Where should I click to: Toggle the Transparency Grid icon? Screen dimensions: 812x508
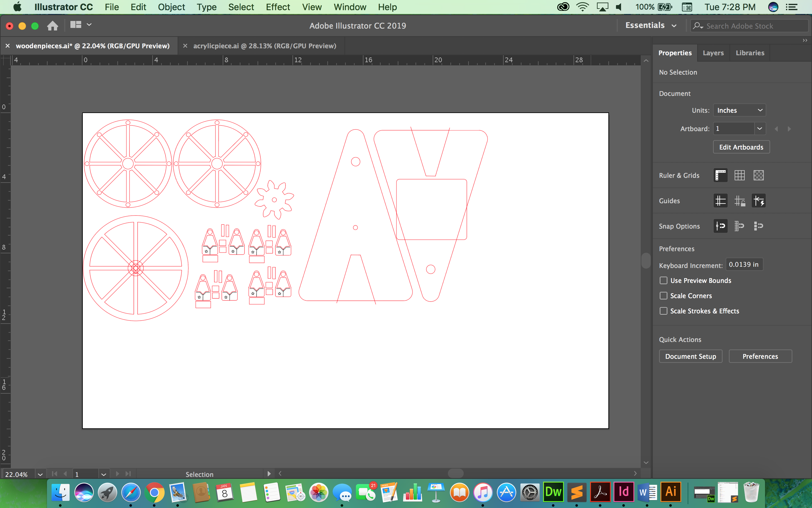[x=758, y=175]
